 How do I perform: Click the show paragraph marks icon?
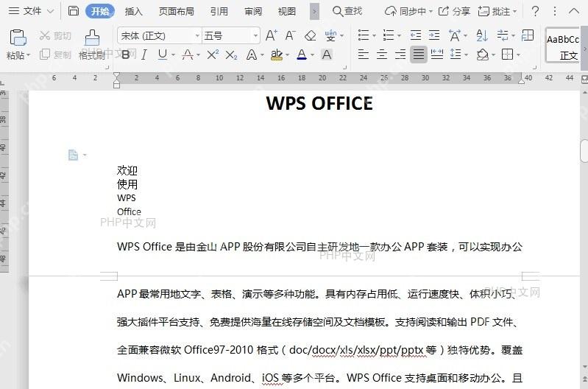tap(503, 35)
